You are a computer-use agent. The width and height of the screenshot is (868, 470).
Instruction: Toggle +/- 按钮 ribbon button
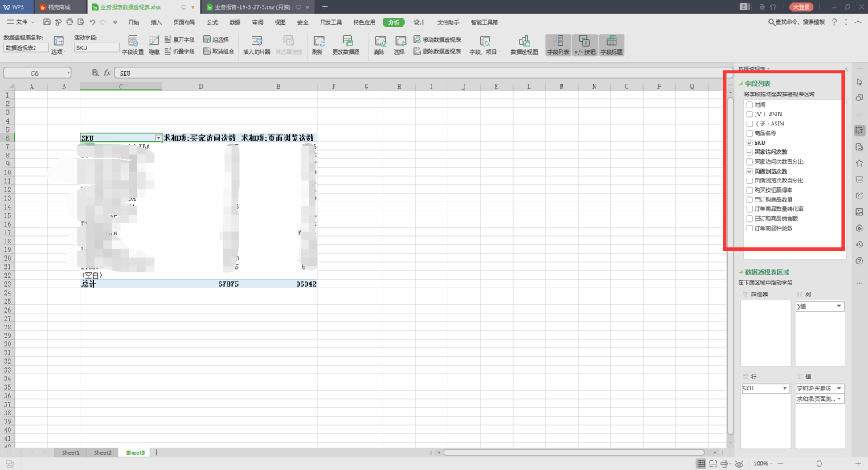[584, 46]
